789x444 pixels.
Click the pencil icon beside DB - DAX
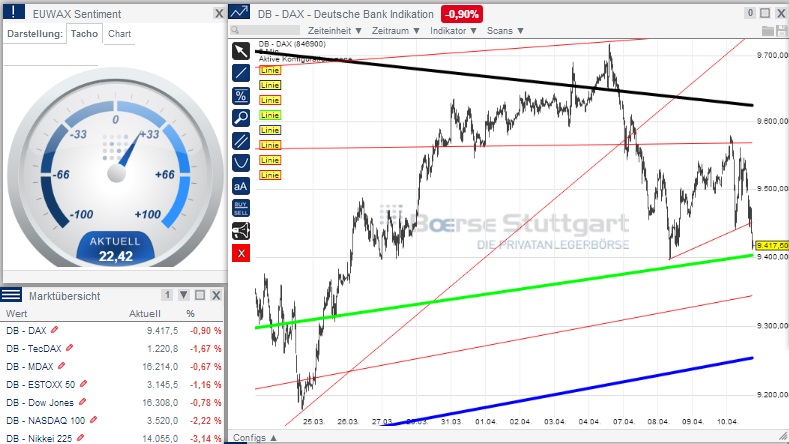pyautogui.click(x=54, y=330)
